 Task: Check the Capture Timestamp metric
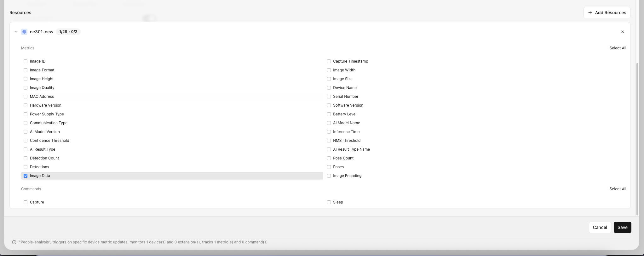coord(329,61)
